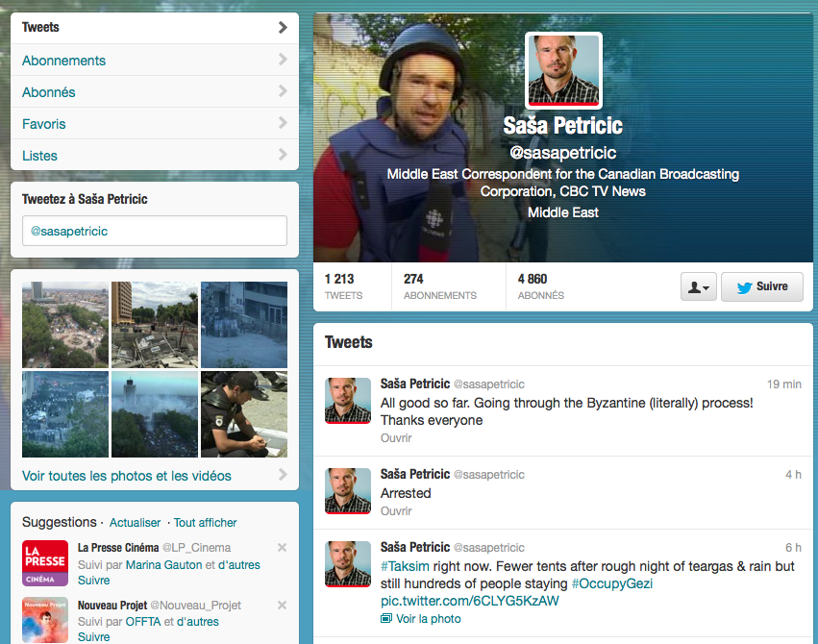
Task: Click Voir toutes les photos et les vidéos
Action: coord(127,476)
